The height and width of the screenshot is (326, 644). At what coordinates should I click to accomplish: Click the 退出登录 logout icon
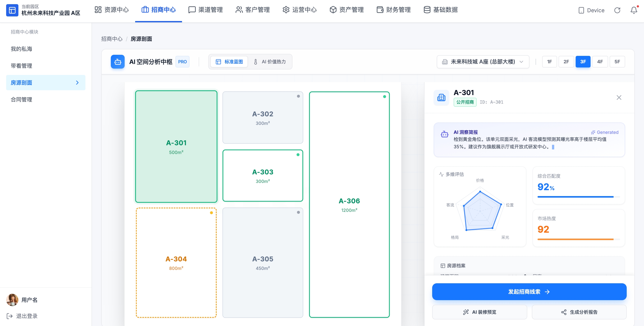(10, 316)
